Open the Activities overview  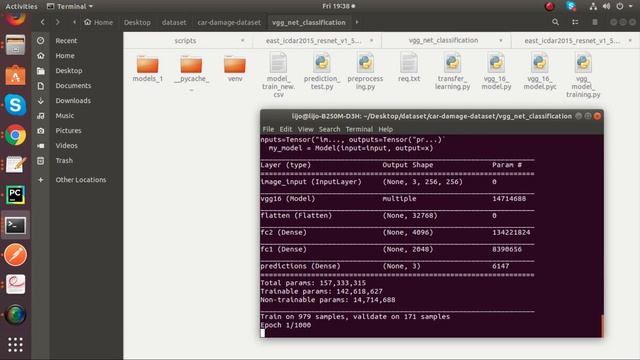[x=21, y=6]
